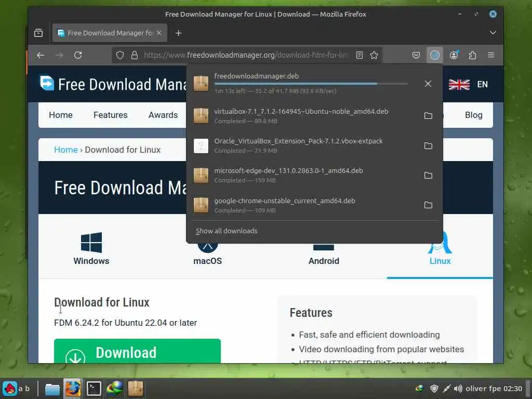Toggle the downloads panel toolbar button
This screenshot has height=399, width=532.
(435, 55)
